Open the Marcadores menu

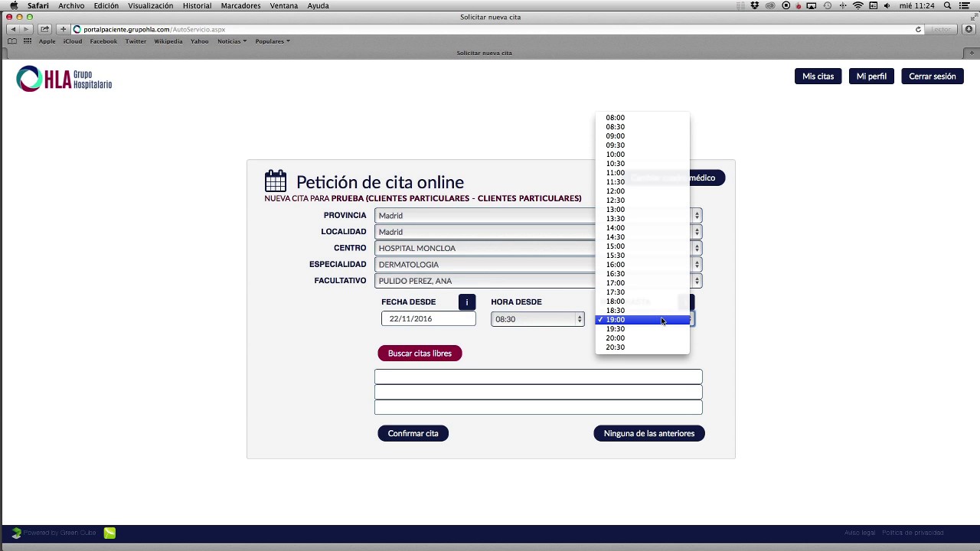point(240,5)
